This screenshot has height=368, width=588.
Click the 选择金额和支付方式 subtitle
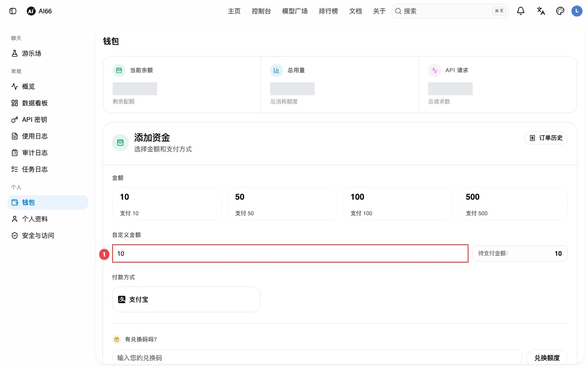tap(163, 149)
